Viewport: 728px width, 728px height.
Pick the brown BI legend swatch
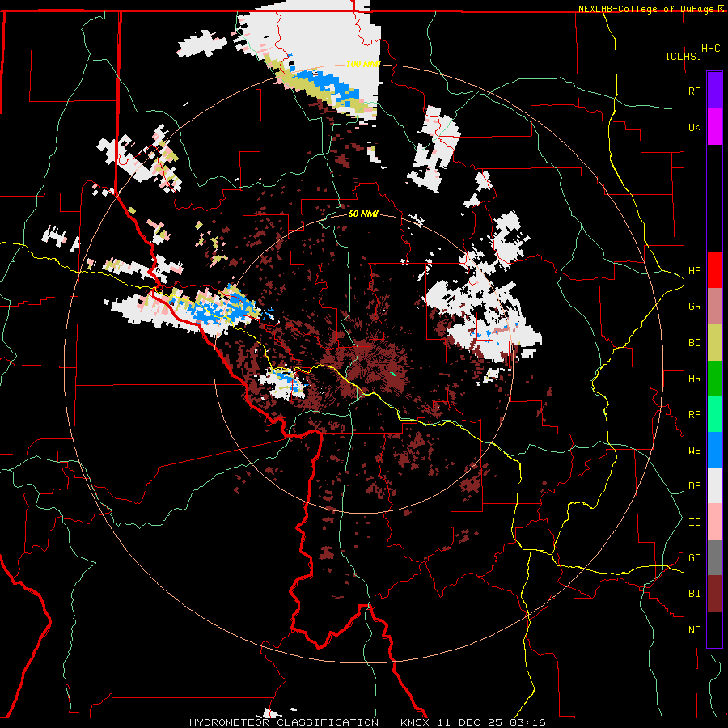tap(714, 594)
